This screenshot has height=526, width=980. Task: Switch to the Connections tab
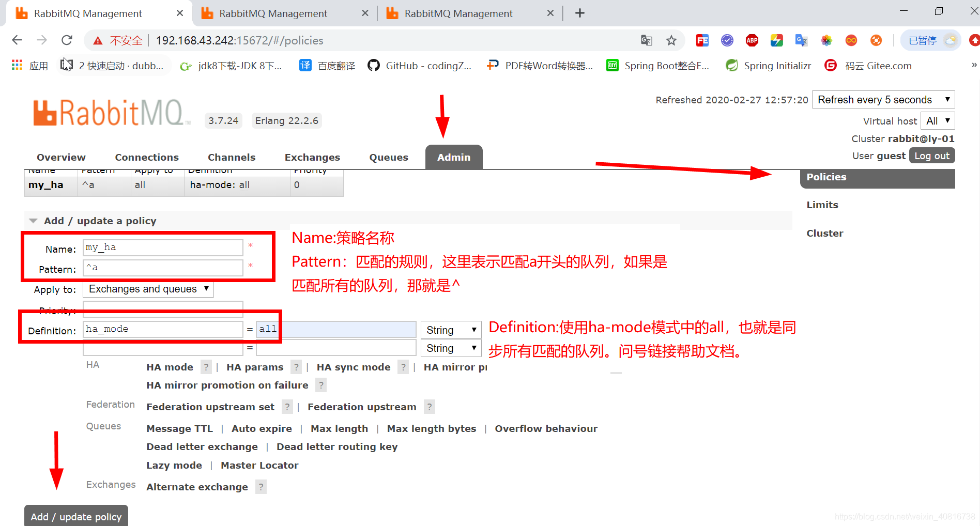point(147,157)
